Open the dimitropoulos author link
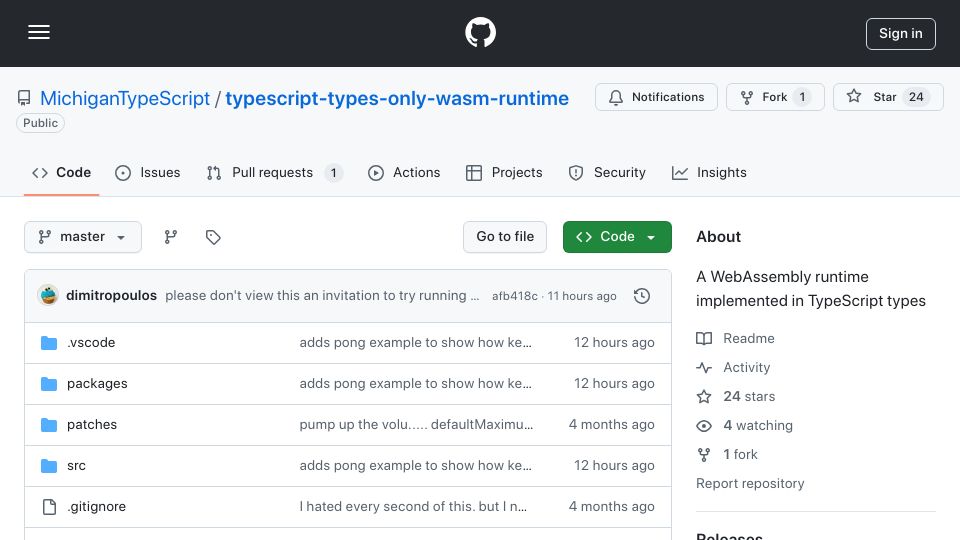Viewport: 960px width, 540px height. tap(111, 296)
